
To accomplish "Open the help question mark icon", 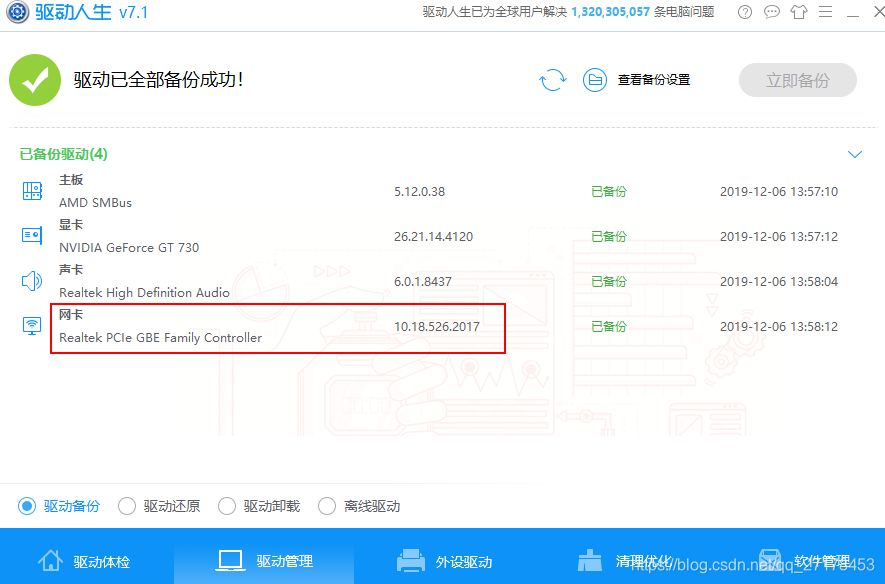I will click(745, 12).
